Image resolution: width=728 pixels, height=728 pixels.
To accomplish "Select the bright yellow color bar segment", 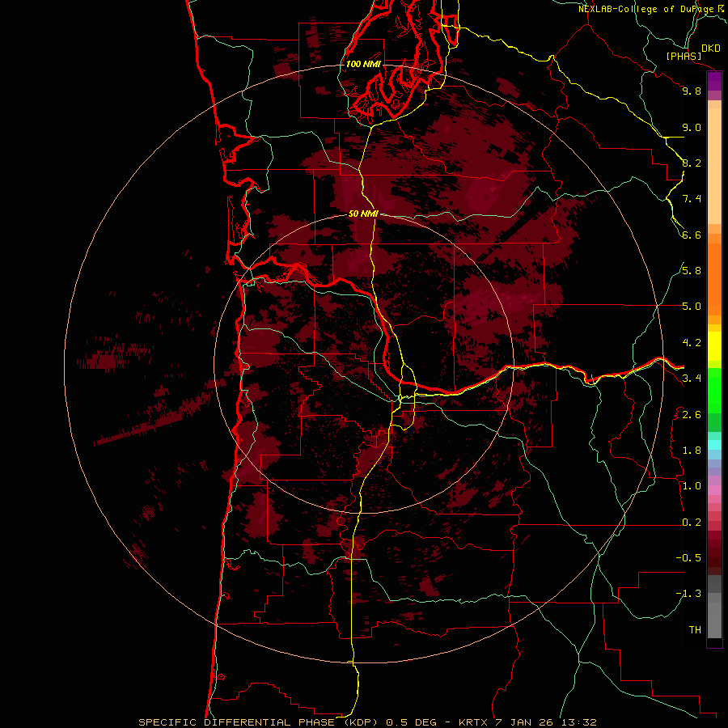I will point(714,346).
